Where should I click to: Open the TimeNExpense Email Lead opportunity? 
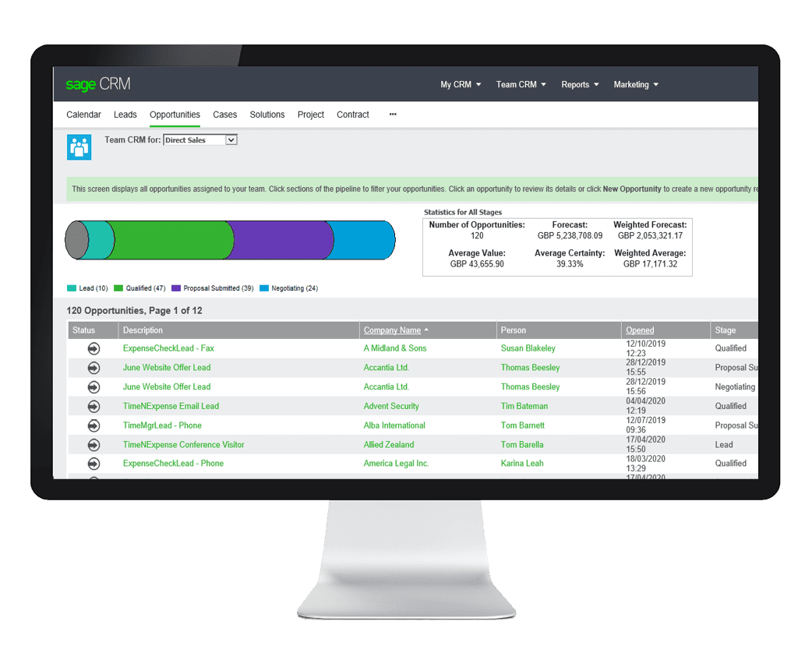tap(171, 406)
